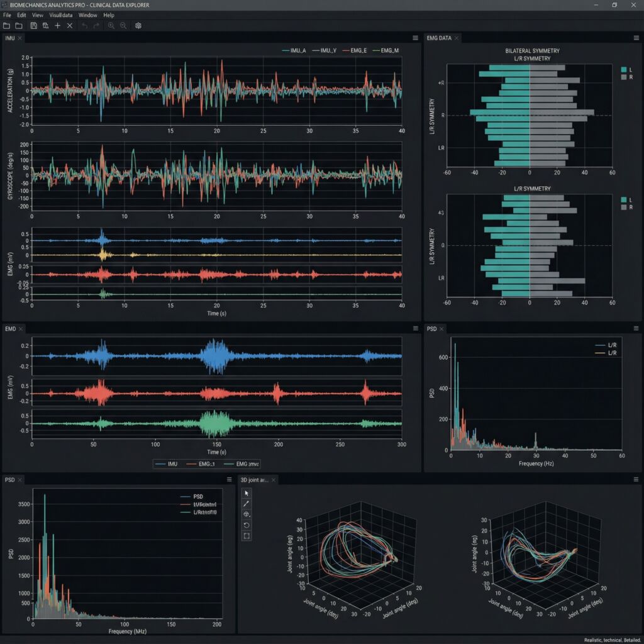Close the IMU tab
The image size is (644, 644).
(19, 38)
